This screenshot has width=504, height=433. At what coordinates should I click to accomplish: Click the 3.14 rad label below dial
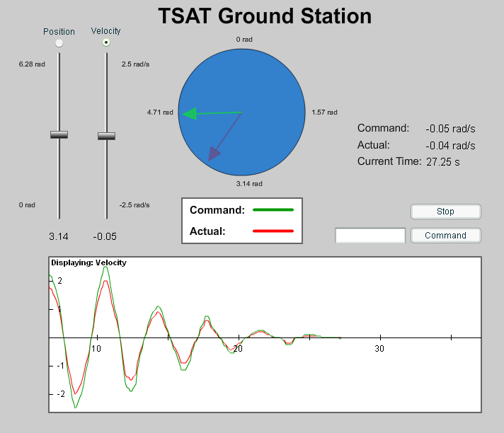[x=249, y=184]
